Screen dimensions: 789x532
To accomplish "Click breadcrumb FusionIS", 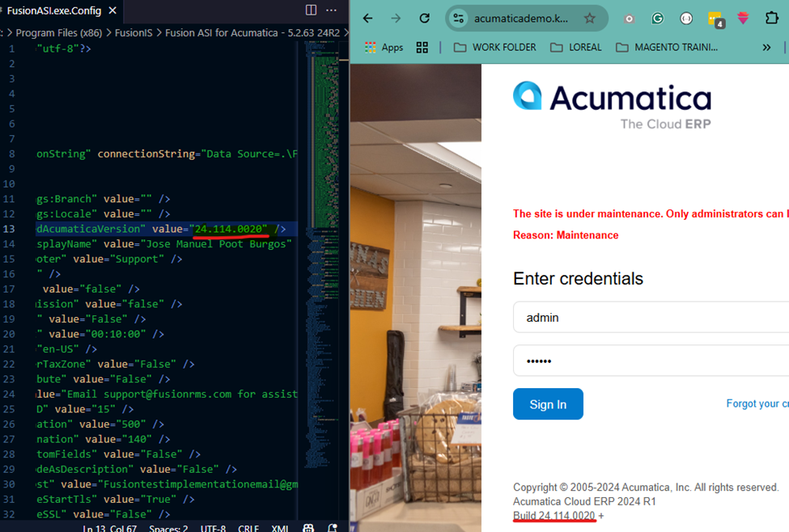I will pos(134,32).
